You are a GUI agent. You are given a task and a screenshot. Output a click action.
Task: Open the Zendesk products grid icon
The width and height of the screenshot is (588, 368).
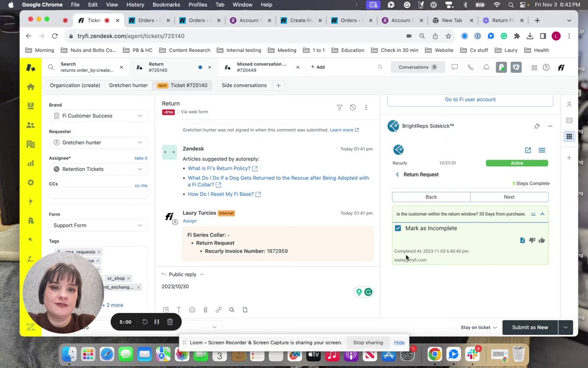click(x=534, y=68)
